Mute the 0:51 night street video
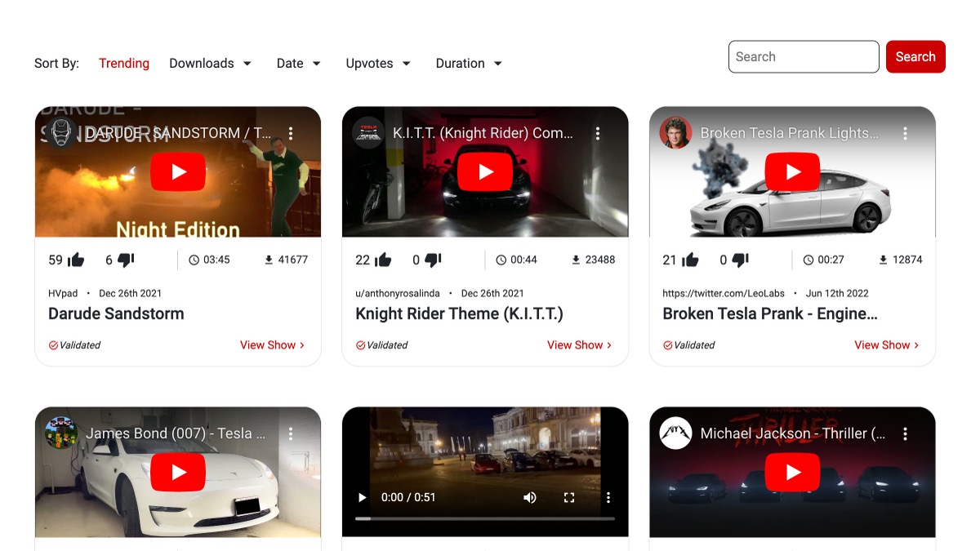 pos(530,497)
